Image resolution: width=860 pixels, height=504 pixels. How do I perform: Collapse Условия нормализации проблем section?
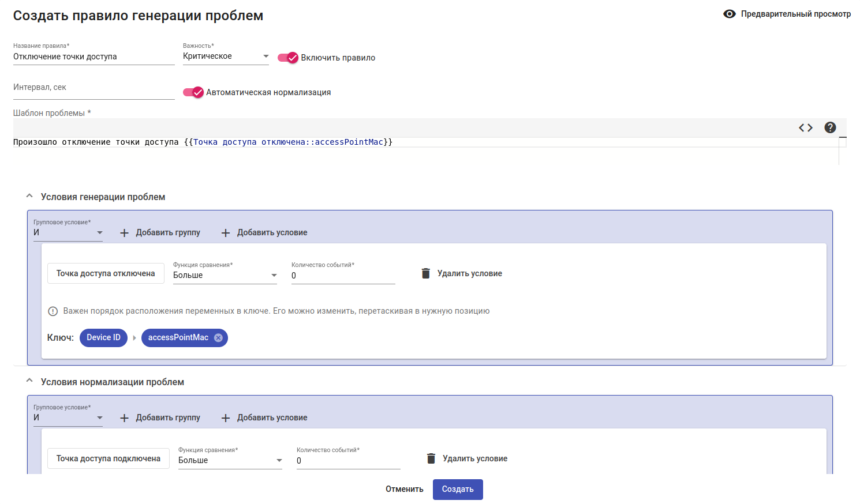click(29, 382)
